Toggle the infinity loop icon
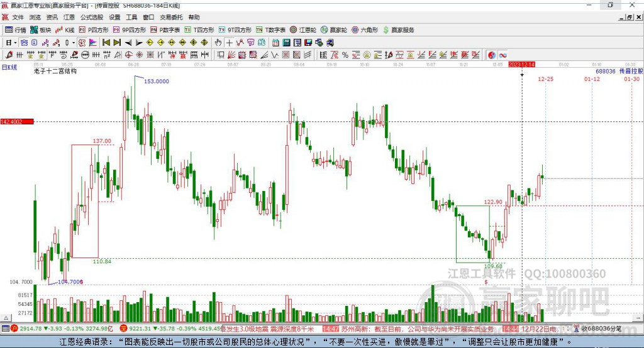 point(502,55)
